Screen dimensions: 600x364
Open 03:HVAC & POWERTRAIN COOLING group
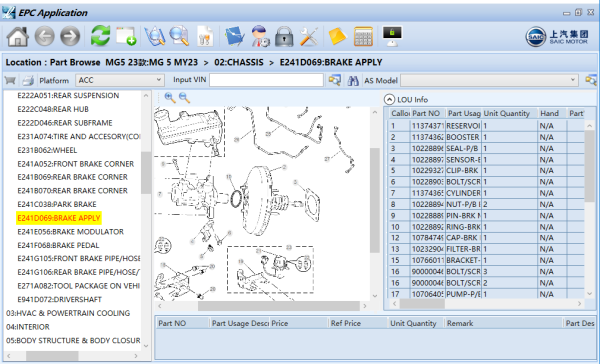click(68, 313)
